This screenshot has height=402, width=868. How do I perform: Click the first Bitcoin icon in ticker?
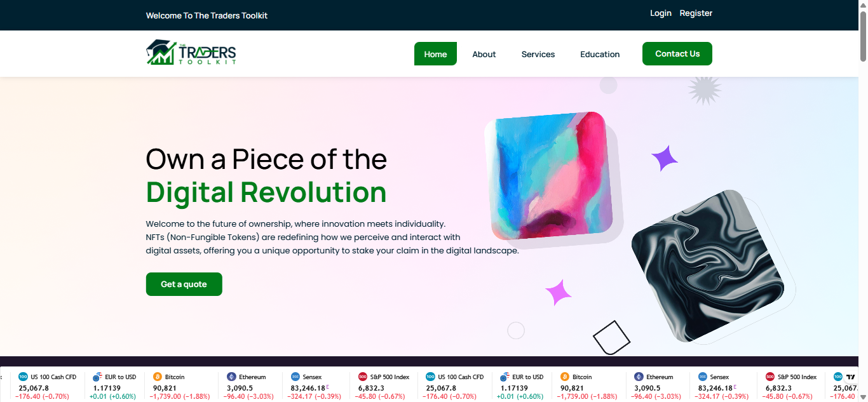(157, 377)
